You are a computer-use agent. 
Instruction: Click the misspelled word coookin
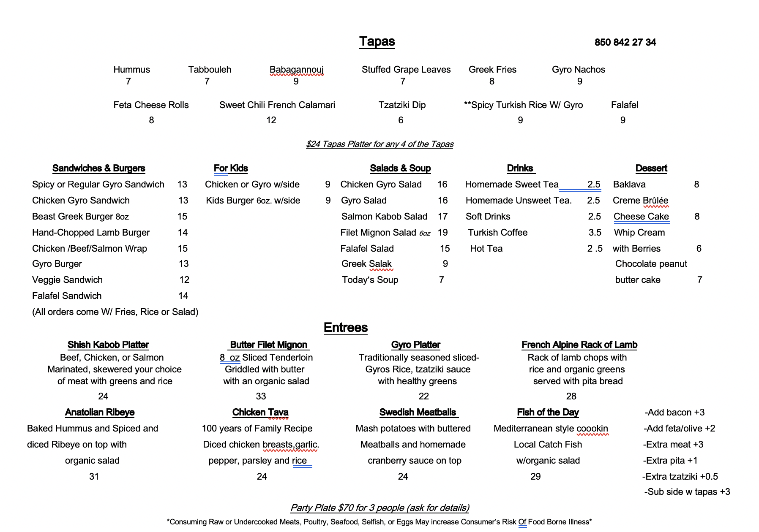592,429
